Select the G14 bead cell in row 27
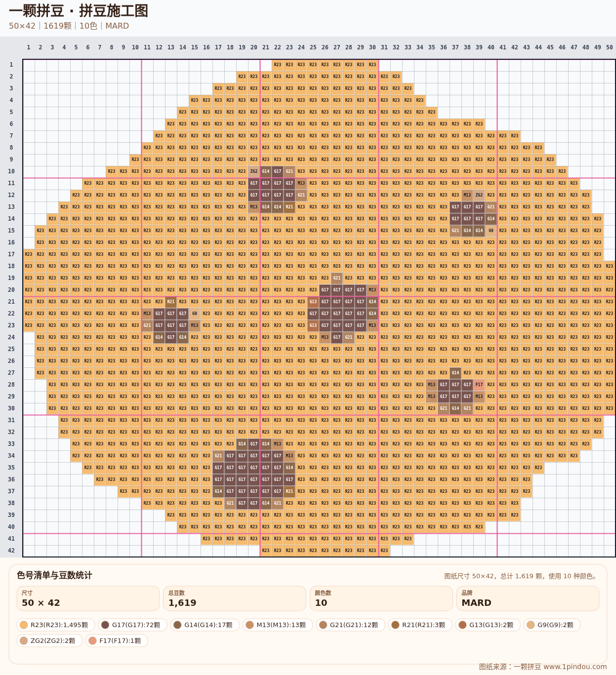Viewport: 616px width, 675px height. [x=455, y=373]
